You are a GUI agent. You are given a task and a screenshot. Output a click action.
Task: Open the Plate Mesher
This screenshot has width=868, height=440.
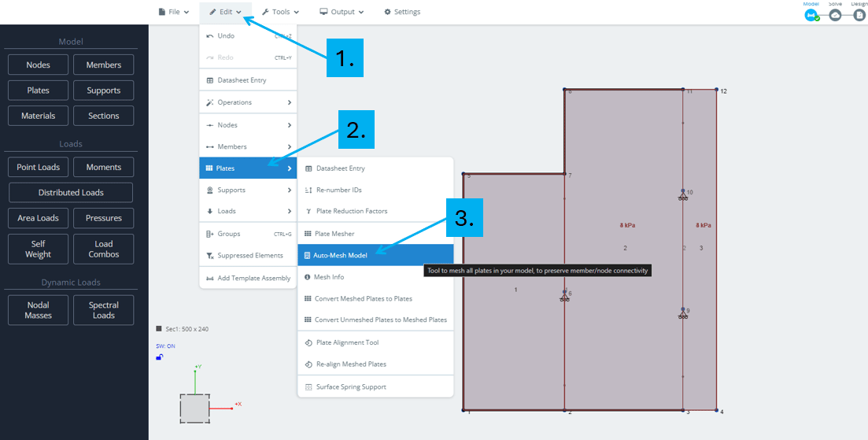pyautogui.click(x=375, y=234)
